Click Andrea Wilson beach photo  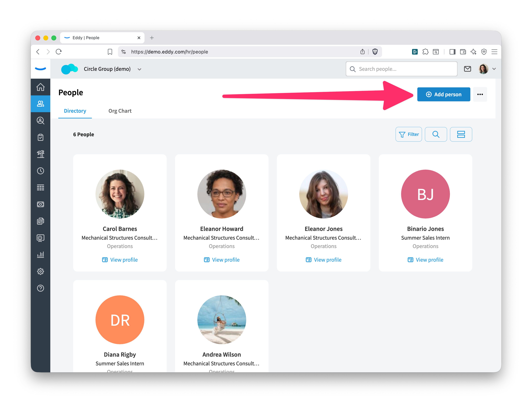click(x=222, y=320)
